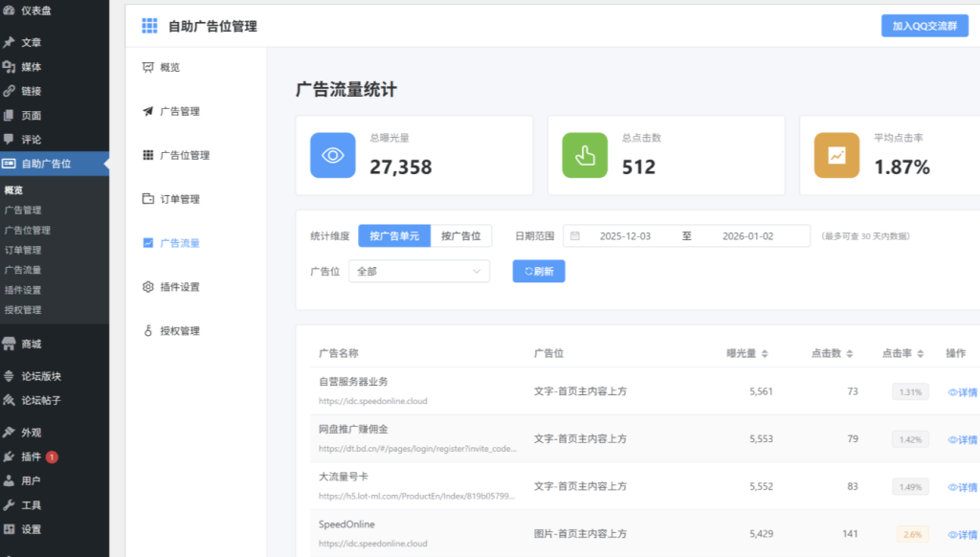
Task: Open 插件设置 using the gear icon
Action: (148, 286)
